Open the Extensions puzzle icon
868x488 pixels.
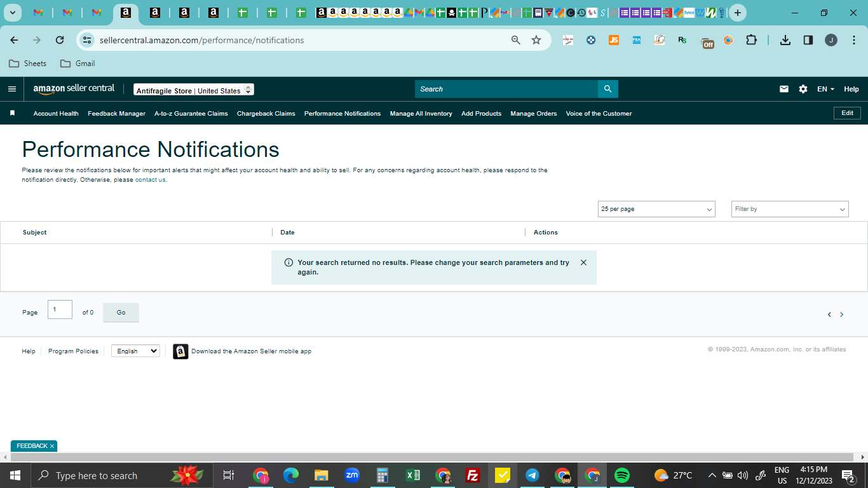pyautogui.click(x=751, y=40)
